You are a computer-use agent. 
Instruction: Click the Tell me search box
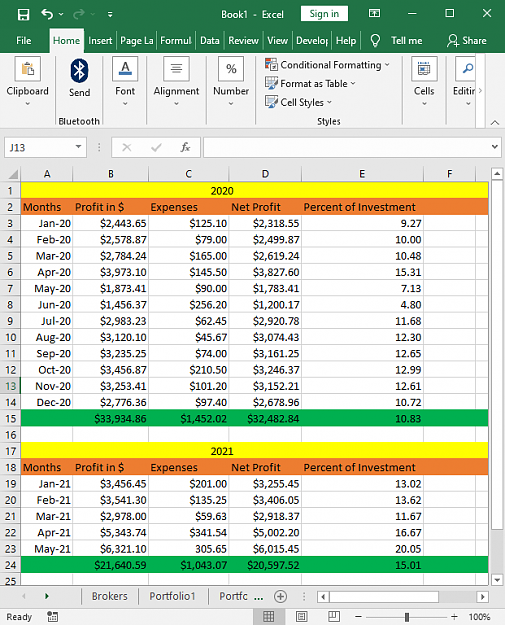pyautogui.click(x=407, y=41)
